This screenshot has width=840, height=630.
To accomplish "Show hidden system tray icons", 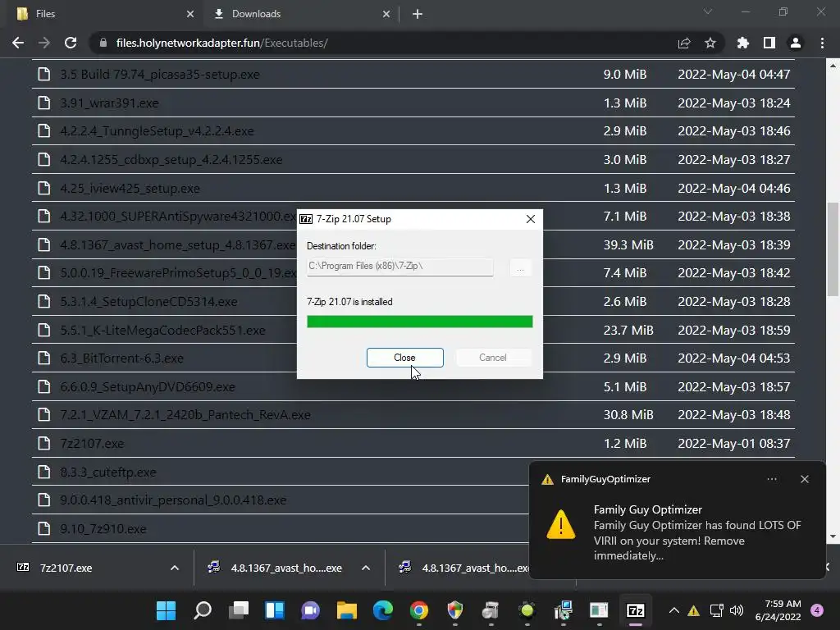I will [674, 610].
